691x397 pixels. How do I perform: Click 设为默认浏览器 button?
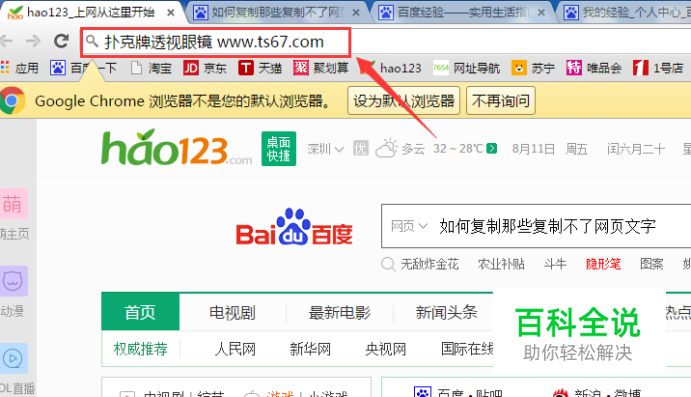[x=404, y=101]
